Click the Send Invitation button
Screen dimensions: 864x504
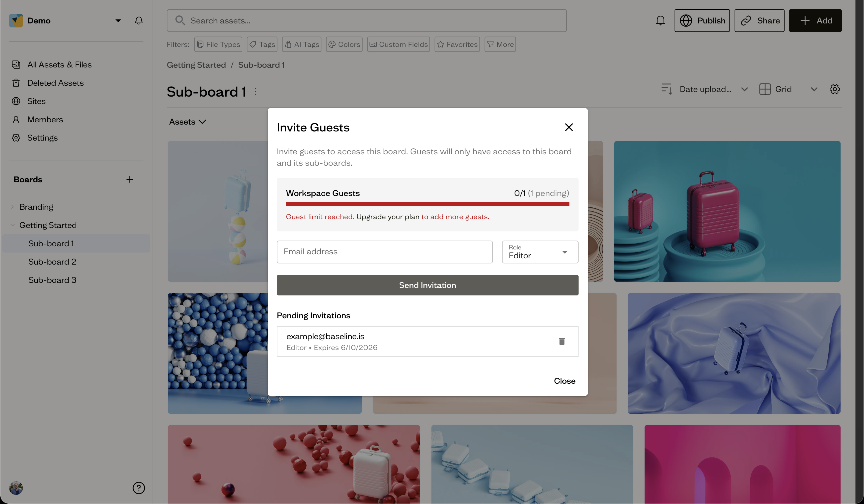tap(427, 285)
